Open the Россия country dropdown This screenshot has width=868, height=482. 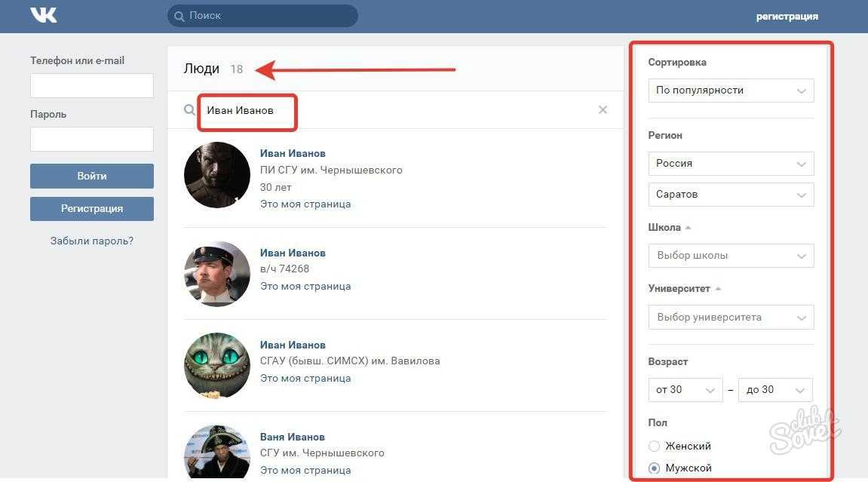click(731, 164)
